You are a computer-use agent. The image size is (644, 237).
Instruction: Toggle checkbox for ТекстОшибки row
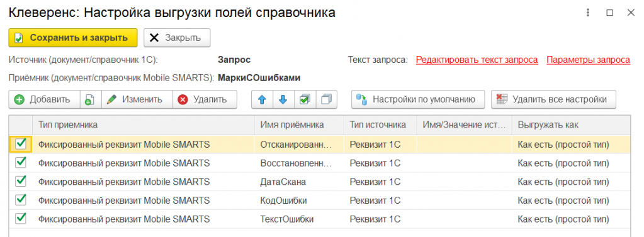coord(21,219)
